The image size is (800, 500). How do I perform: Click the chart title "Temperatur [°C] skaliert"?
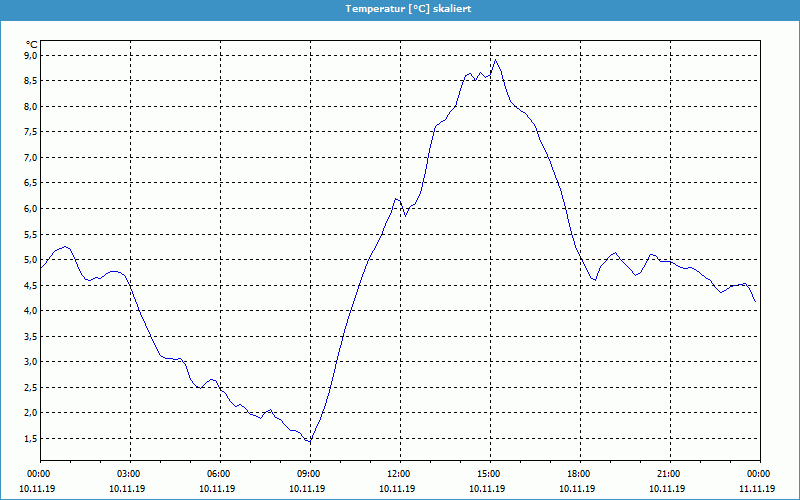click(x=408, y=9)
